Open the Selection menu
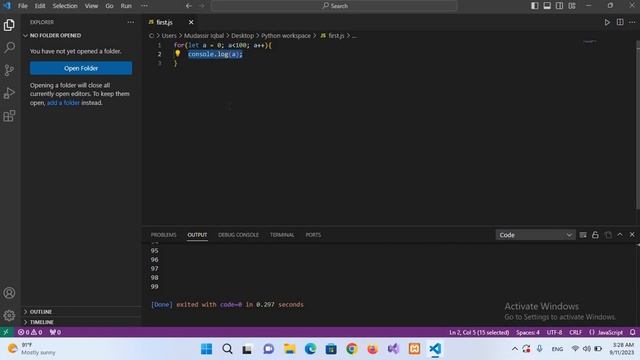The width and height of the screenshot is (640, 360). coord(65,6)
